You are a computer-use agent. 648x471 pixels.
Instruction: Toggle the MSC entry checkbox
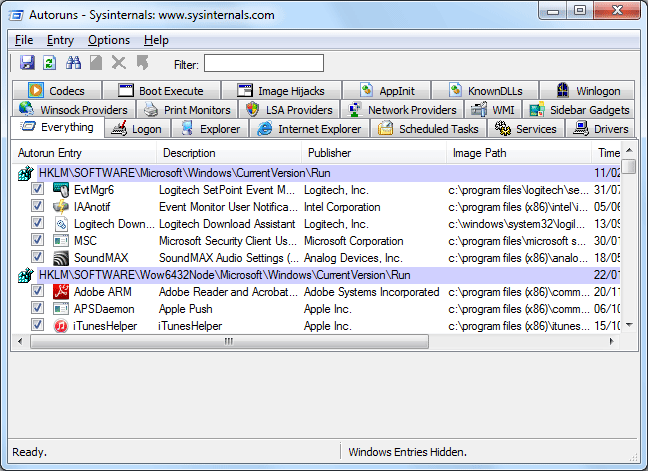point(37,240)
